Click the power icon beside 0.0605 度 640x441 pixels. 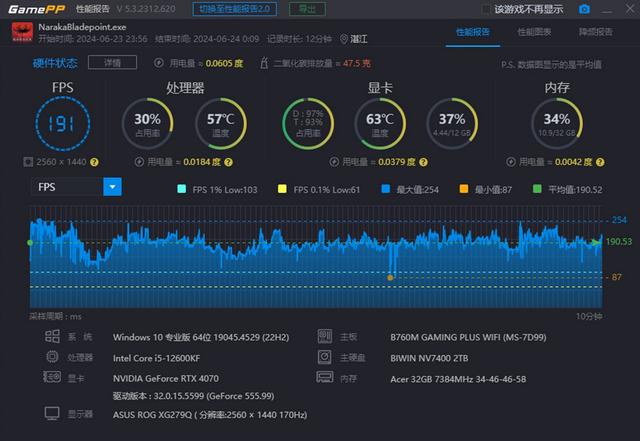[x=159, y=63]
